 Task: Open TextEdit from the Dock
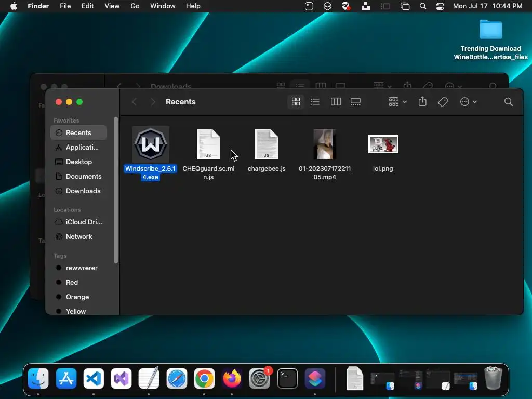point(149,378)
